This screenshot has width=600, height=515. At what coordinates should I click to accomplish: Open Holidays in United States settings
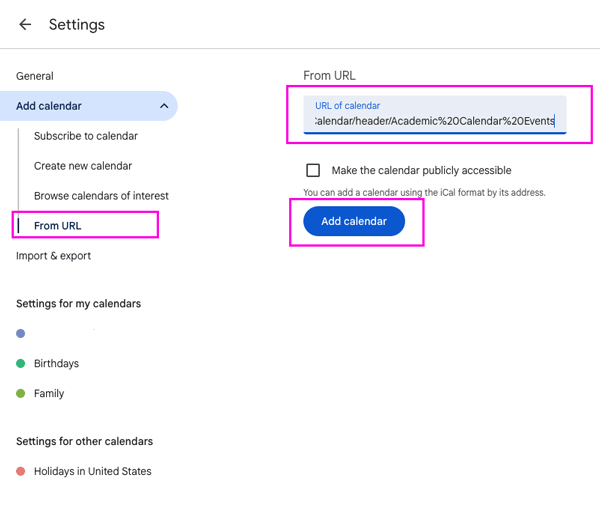pyautogui.click(x=93, y=471)
